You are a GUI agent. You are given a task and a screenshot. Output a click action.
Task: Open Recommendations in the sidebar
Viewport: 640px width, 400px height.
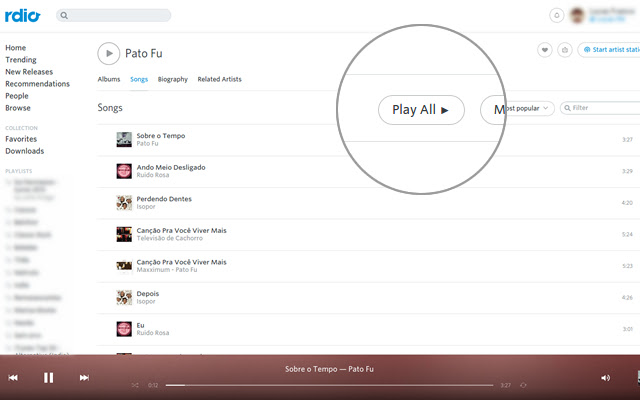pos(37,84)
